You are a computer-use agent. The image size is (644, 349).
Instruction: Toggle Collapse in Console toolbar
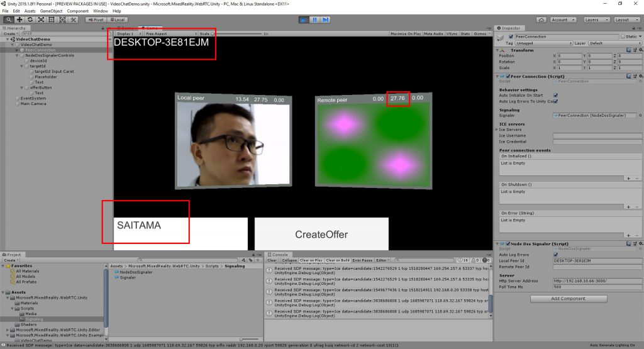pyautogui.click(x=289, y=260)
